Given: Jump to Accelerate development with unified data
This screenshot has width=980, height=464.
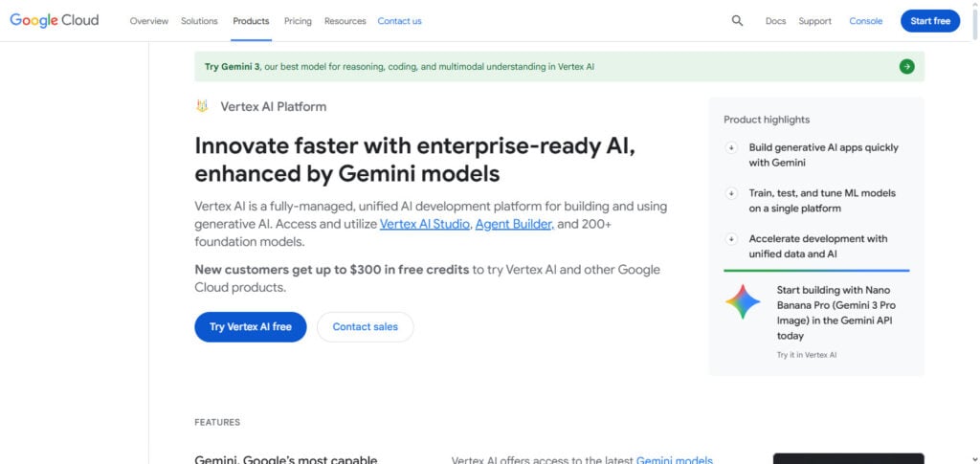Looking at the screenshot, I should click(818, 246).
